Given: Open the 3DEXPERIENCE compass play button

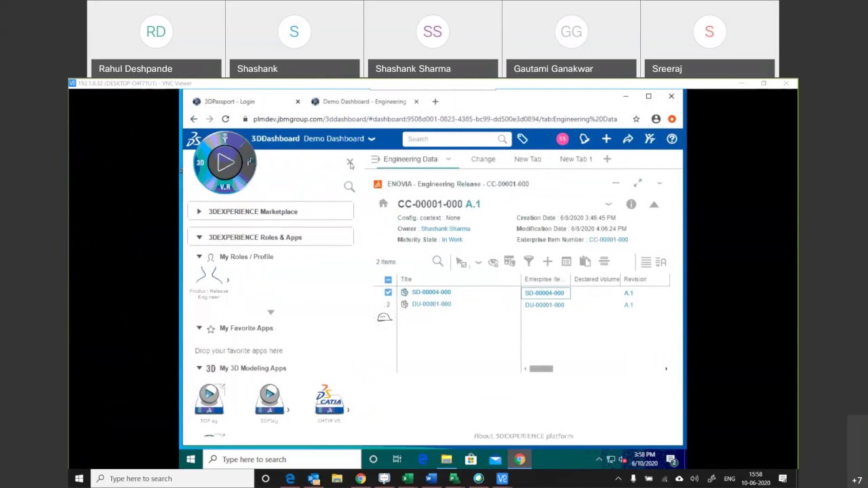Looking at the screenshot, I should tap(225, 162).
